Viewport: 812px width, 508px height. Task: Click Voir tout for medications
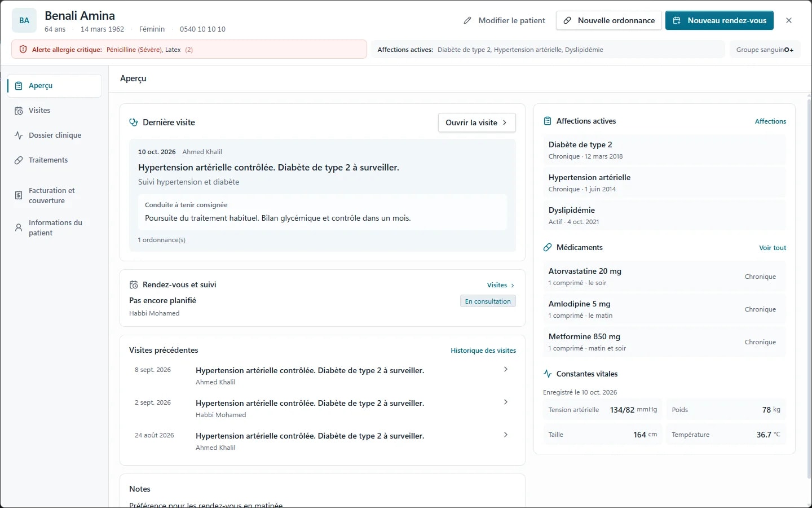coord(773,248)
